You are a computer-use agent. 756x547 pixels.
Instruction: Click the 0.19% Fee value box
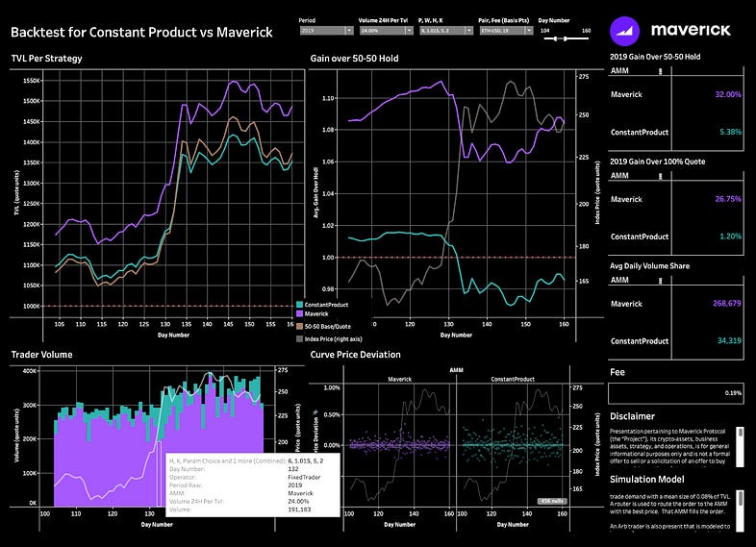pyautogui.click(x=675, y=393)
